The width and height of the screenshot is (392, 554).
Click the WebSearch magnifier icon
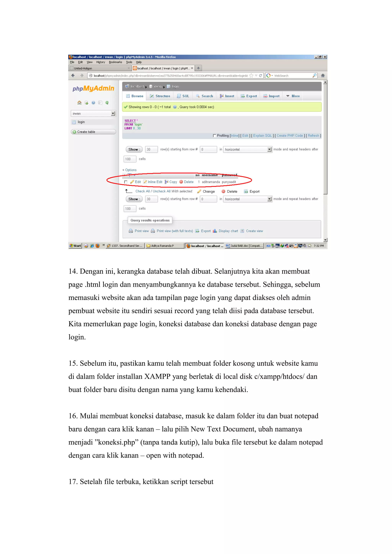pos(314,76)
